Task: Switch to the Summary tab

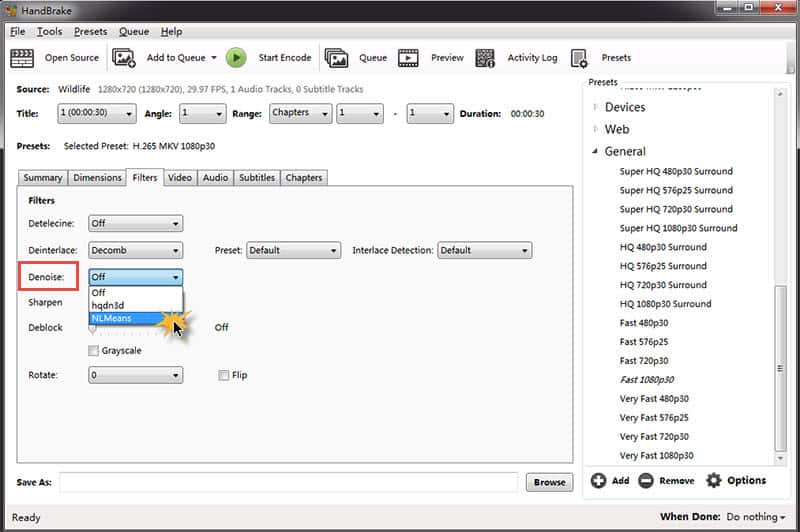Action: coord(43,178)
